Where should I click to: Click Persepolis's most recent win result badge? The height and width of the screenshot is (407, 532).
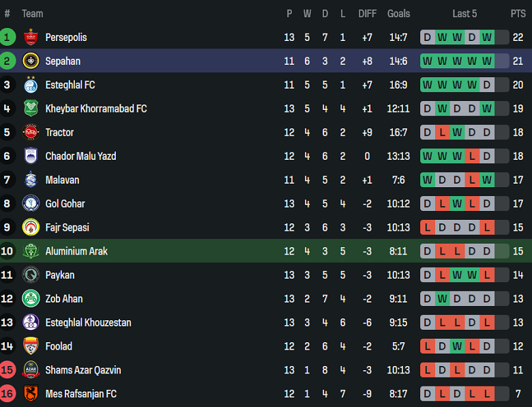click(486, 38)
